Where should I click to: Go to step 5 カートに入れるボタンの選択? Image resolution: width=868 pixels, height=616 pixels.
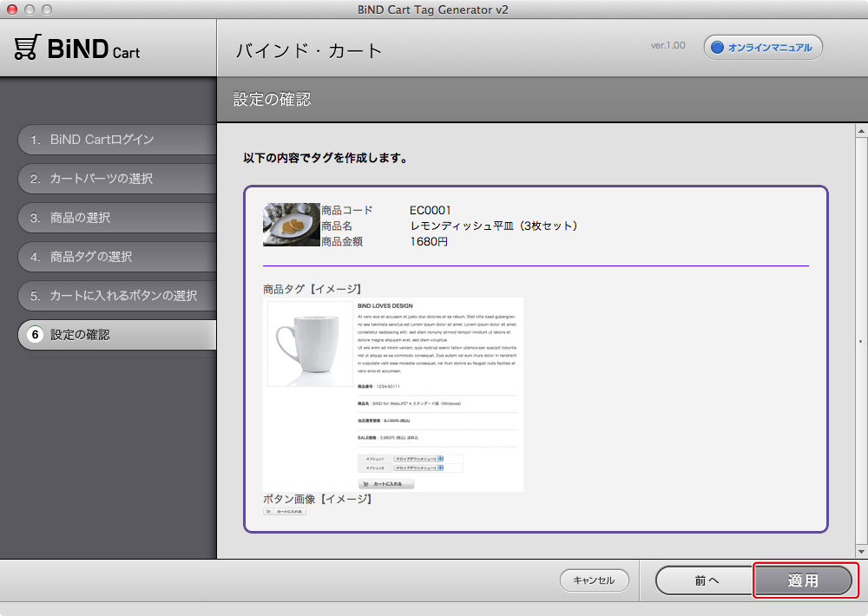tap(117, 296)
